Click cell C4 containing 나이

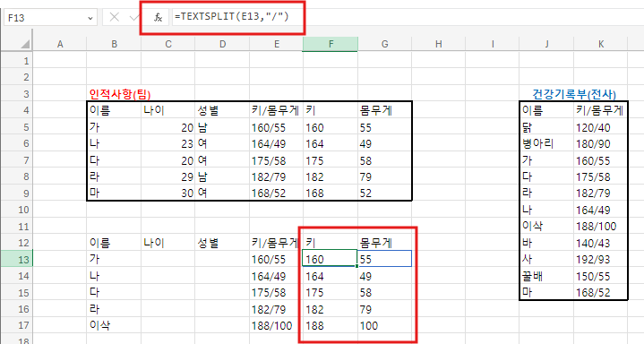point(168,110)
